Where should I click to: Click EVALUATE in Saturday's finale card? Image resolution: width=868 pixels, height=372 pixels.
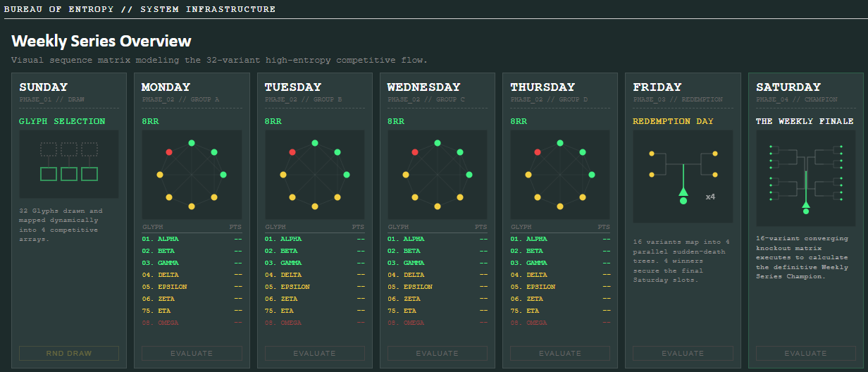(x=806, y=353)
